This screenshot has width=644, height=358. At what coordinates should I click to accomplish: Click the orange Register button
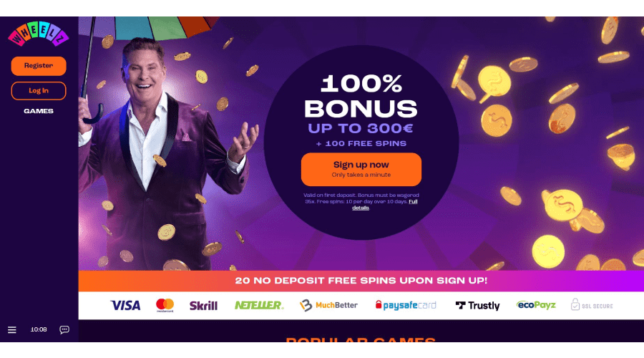[39, 66]
